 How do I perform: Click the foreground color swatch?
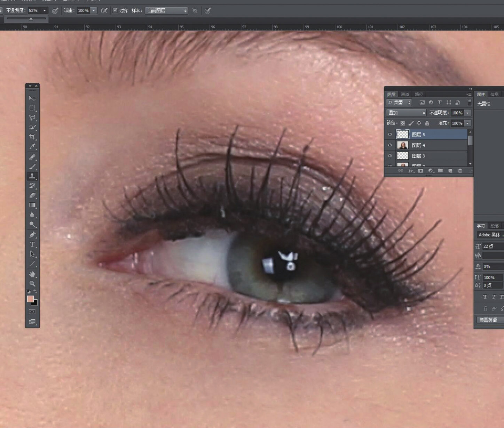(30, 299)
